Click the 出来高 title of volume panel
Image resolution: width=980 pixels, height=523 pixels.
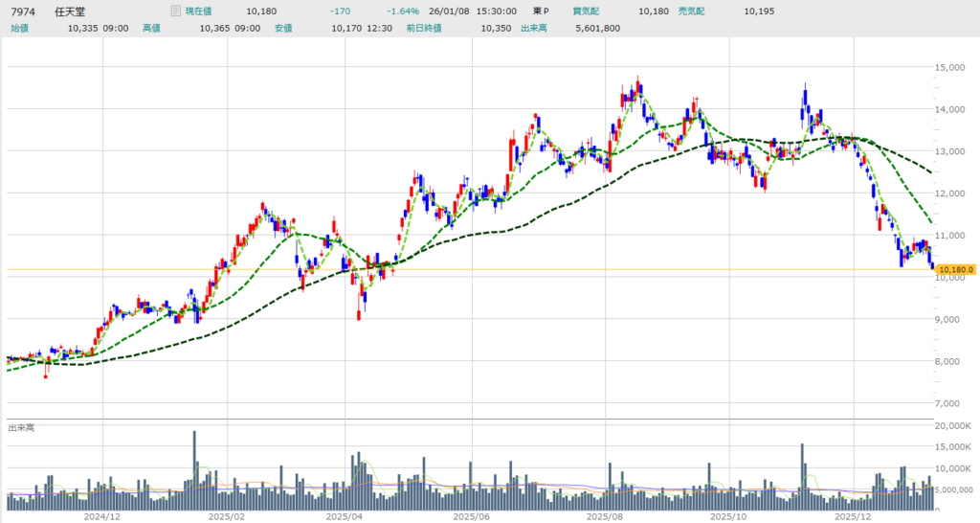pos(21,426)
